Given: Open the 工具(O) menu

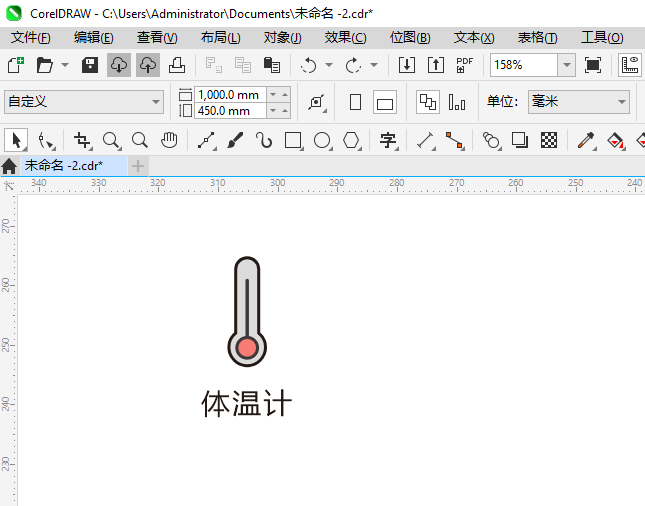Looking at the screenshot, I should [x=602, y=38].
